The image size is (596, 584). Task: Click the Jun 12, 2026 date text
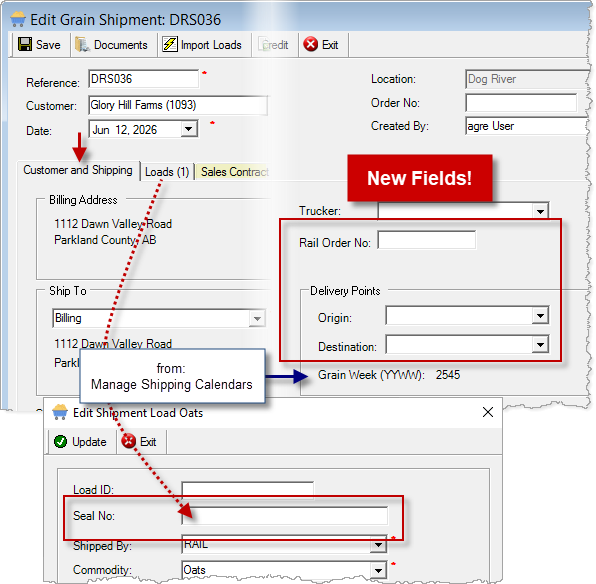click(125, 130)
